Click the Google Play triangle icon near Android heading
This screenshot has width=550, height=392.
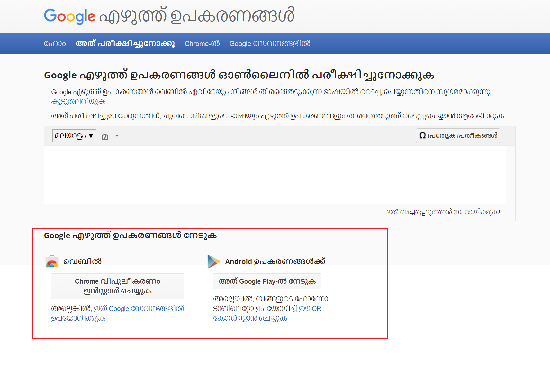pyautogui.click(x=213, y=261)
